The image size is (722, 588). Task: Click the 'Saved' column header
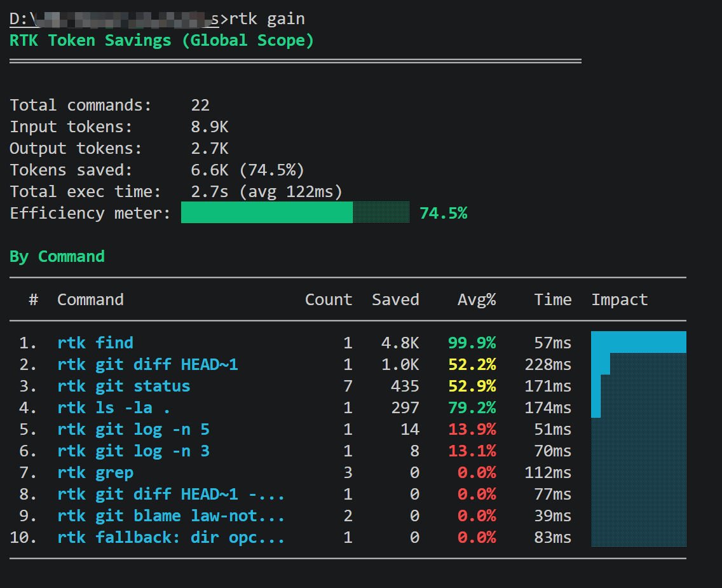(x=395, y=300)
